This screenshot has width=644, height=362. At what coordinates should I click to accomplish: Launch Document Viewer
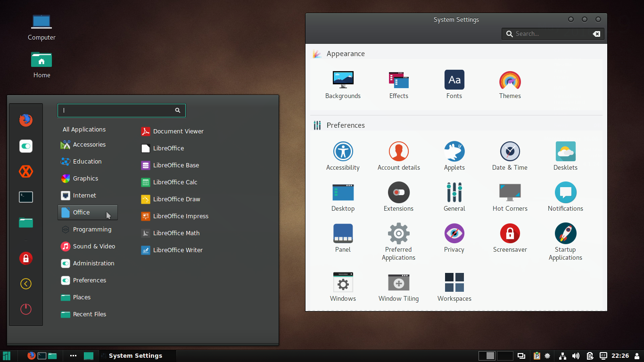tap(173, 132)
